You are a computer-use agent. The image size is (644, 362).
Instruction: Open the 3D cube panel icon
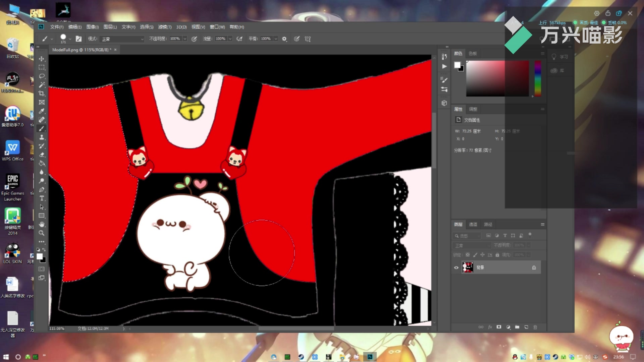tap(444, 103)
